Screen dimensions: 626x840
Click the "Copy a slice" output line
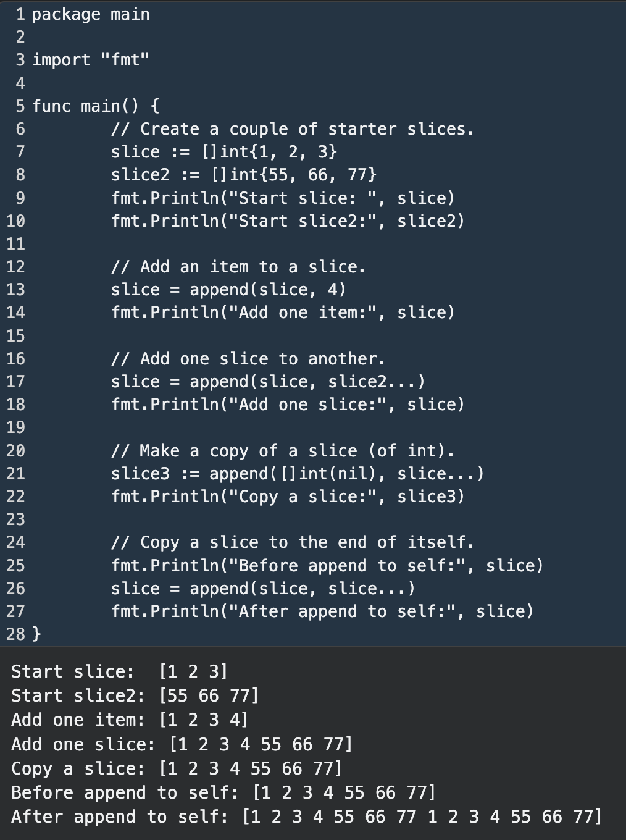(x=177, y=768)
